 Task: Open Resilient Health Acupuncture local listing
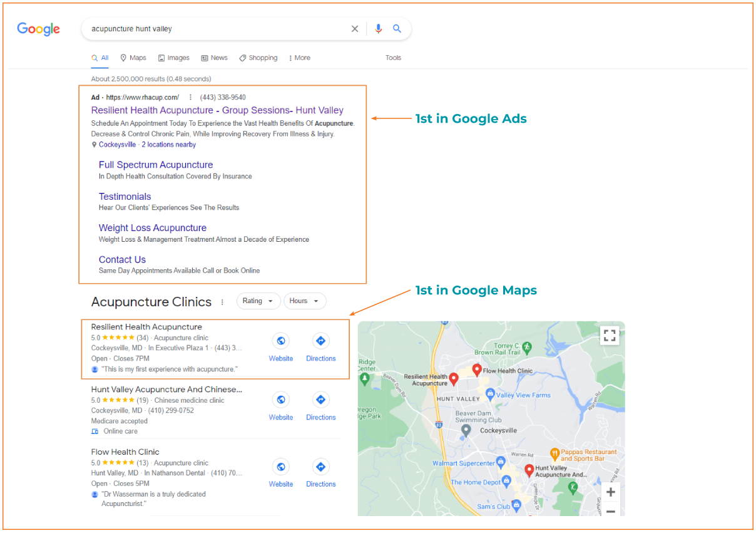146,327
